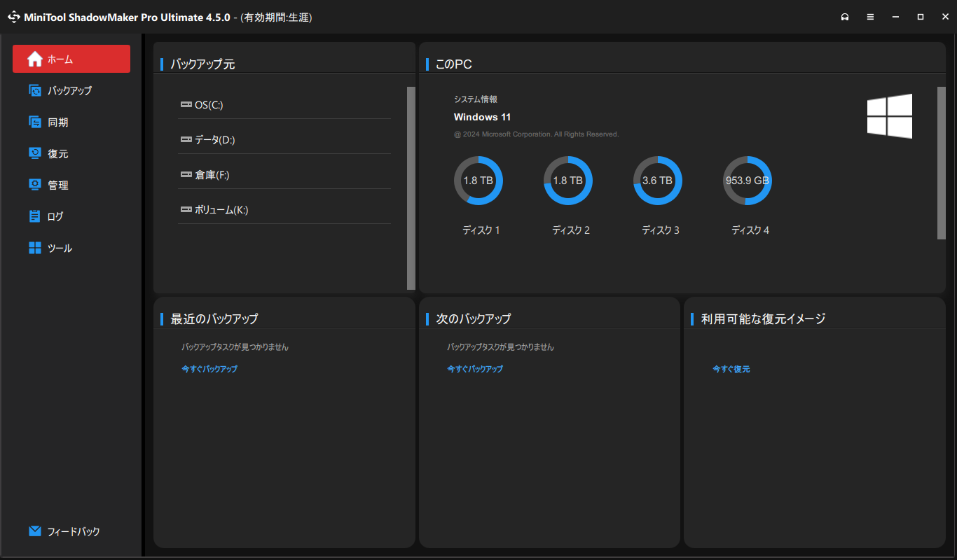Click the home icon in sidebar

[35, 59]
